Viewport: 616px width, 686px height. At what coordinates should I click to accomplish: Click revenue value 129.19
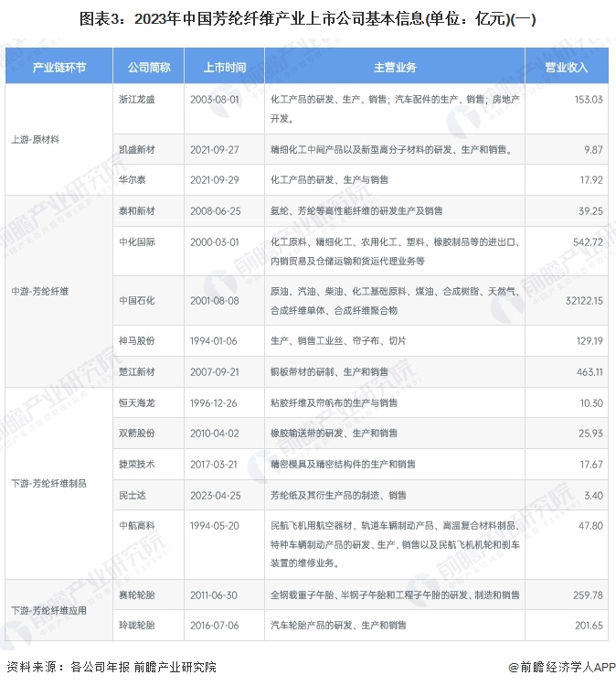point(589,341)
